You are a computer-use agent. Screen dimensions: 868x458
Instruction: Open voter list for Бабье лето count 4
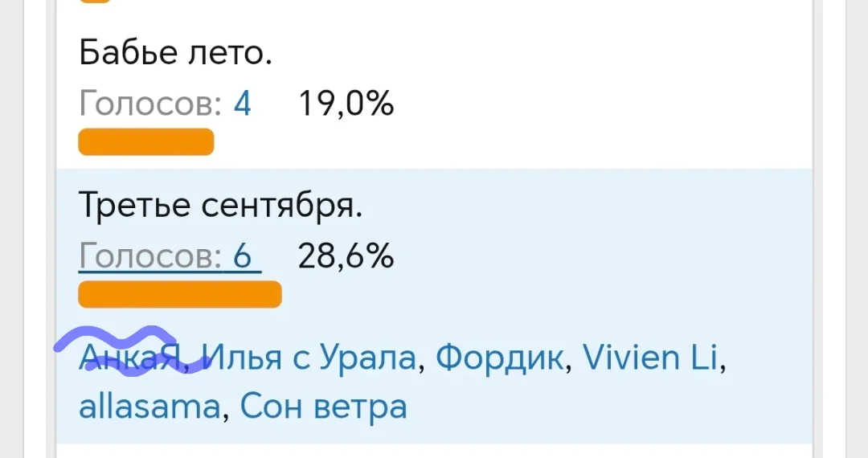click(242, 104)
